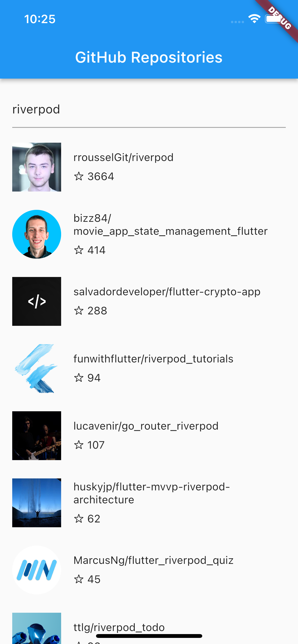Viewport: 298px width, 644px height.
Task: Click the star icon next to 3664
Action: [x=79, y=176]
